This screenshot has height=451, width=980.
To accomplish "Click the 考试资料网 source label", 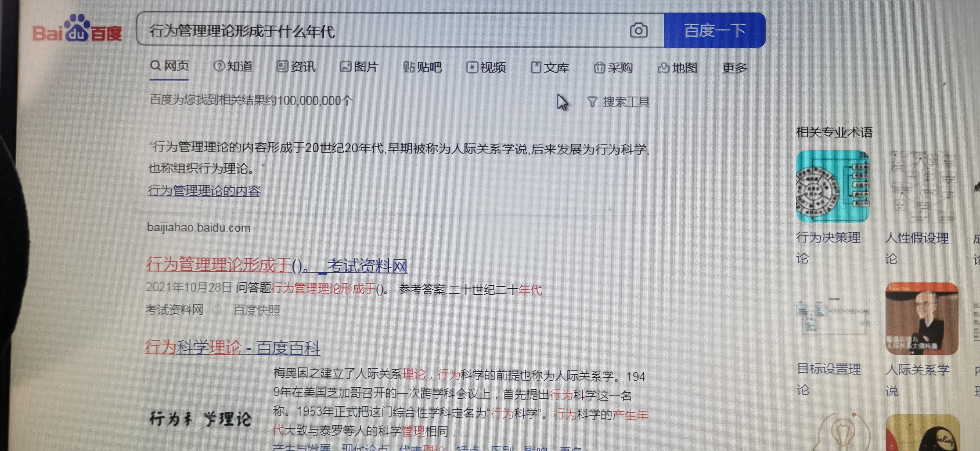I will tap(175, 310).
